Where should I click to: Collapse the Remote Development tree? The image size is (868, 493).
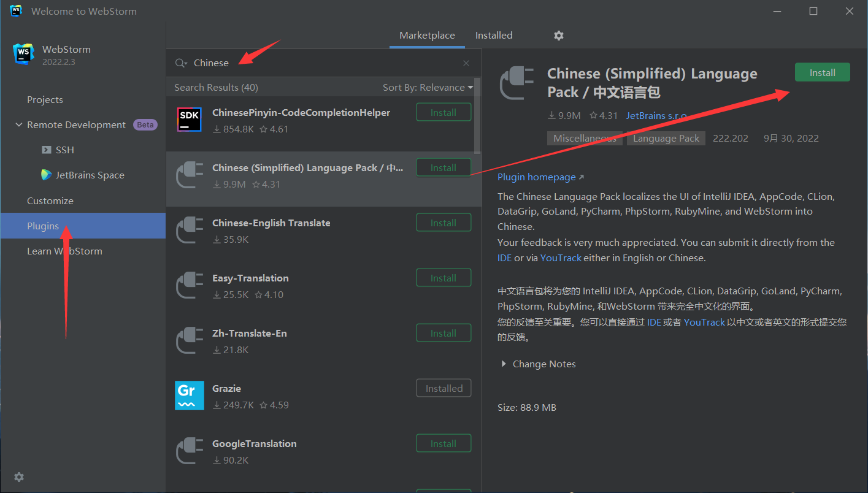pyautogui.click(x=18, y=124)
